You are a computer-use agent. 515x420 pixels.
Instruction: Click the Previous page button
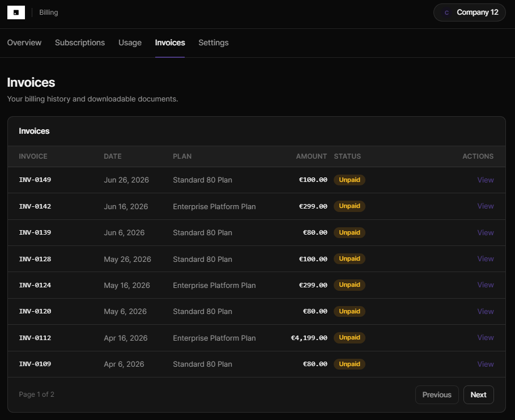click(437, 394)
